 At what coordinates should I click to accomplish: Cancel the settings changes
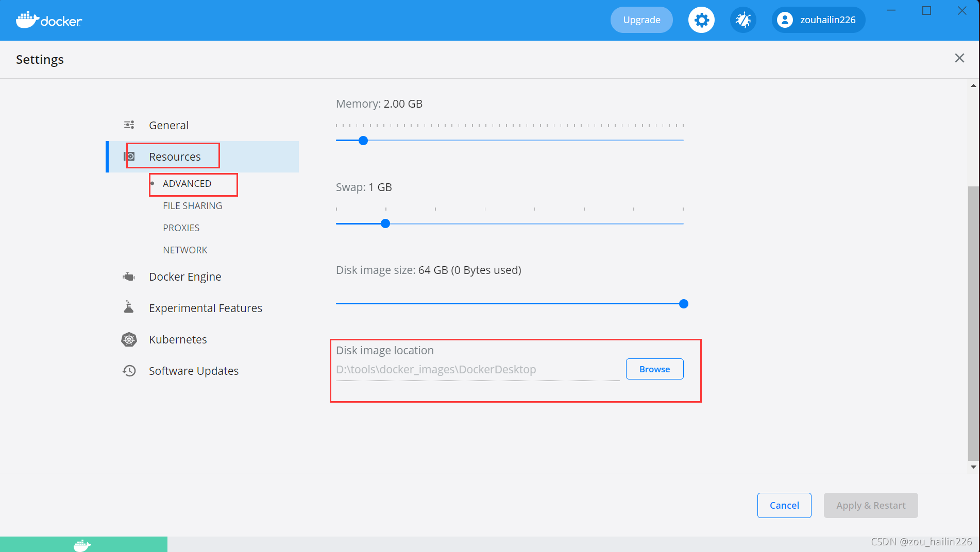(x=784, y=505)
